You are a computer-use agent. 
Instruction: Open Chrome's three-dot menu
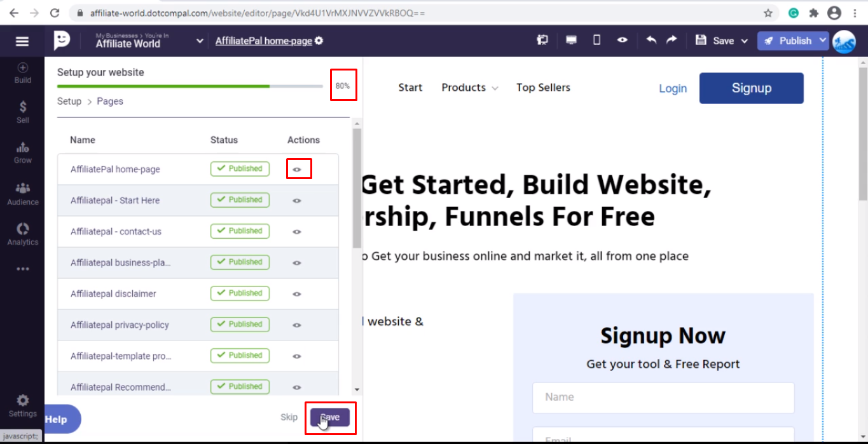click(x=855, y=13)
